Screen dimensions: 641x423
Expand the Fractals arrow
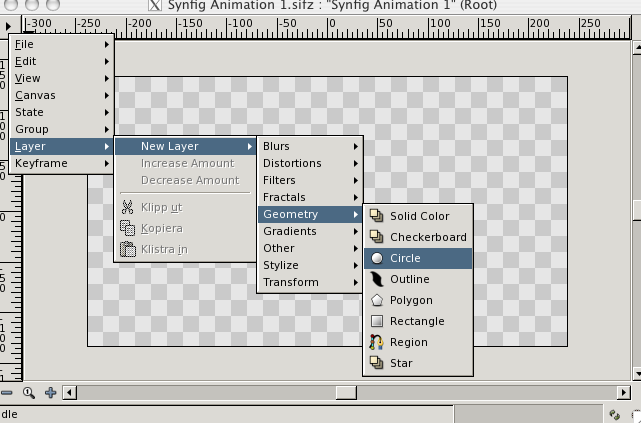pos(356,197)
